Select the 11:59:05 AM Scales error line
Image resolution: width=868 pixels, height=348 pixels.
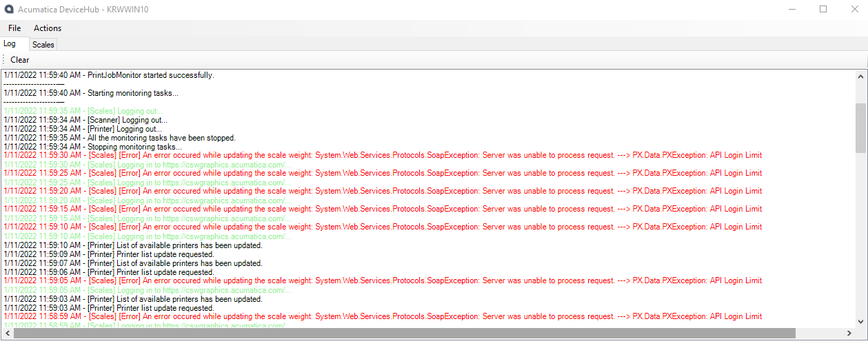(383, 281)
